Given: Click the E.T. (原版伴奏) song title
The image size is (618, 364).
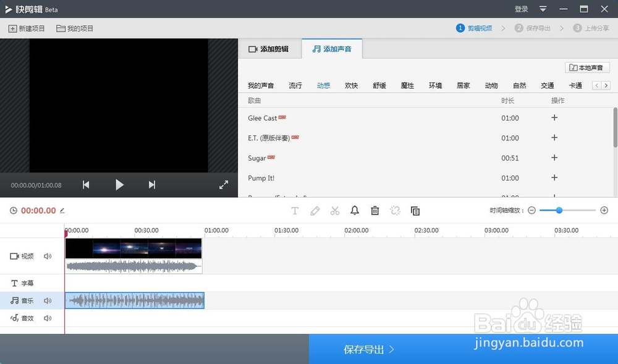Looking at the screenshot, I should (x=269, y=138).
